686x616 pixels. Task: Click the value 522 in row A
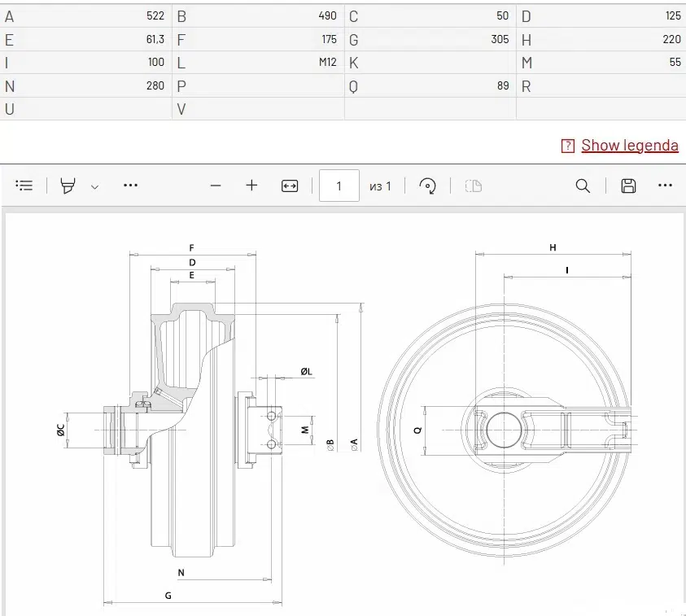(x=155, y=16)
